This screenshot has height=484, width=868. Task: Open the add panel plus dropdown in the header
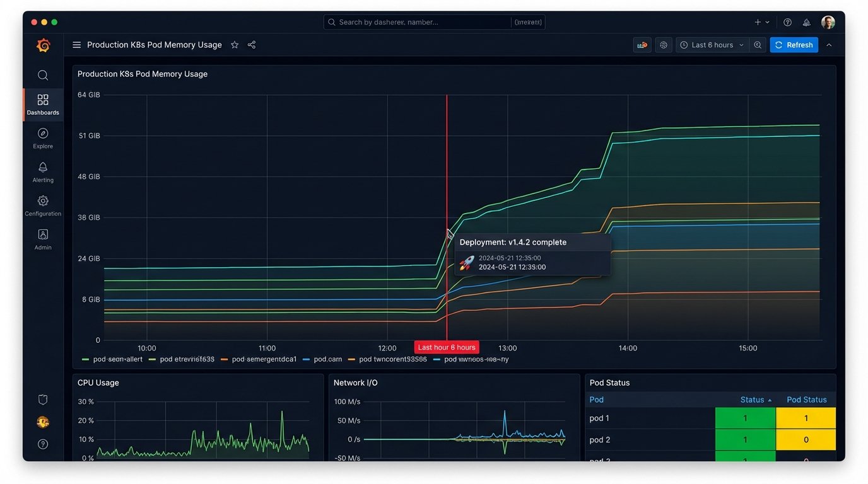coord(760,22)
